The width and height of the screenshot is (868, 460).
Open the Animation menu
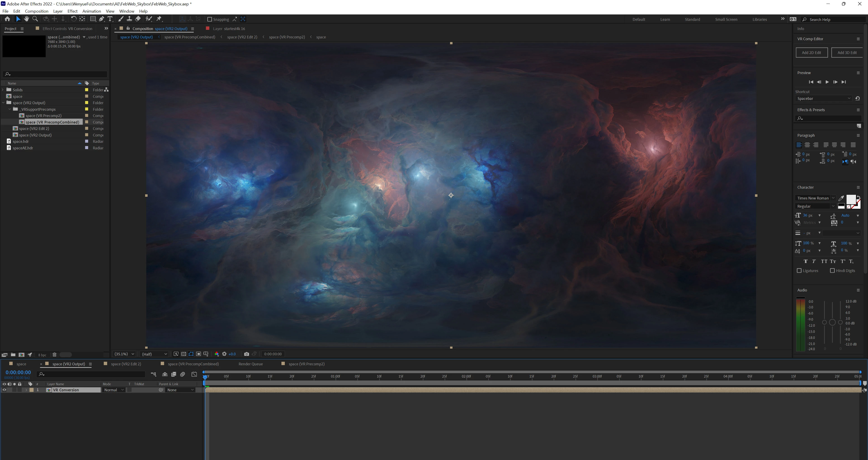click(x=91, y=11)
